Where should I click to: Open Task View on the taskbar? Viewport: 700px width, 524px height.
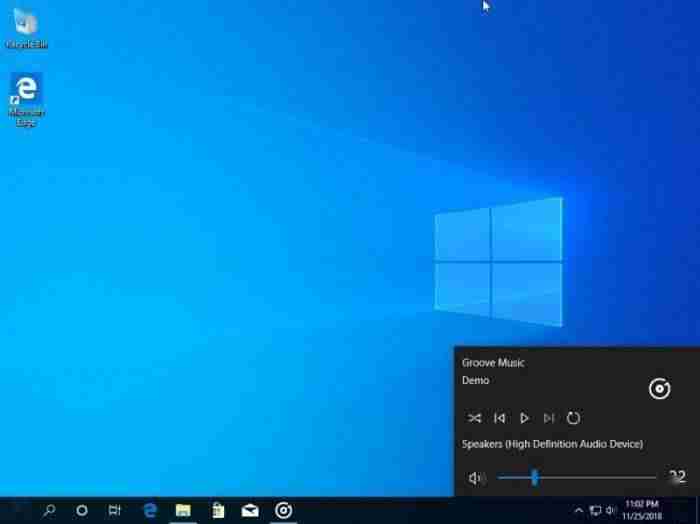(114, 510)
